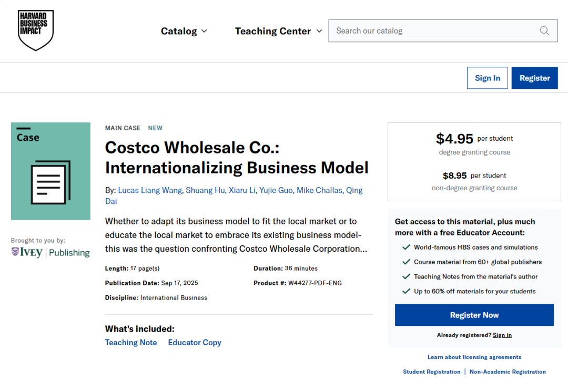View author Shuang Hu

coord(206,190)
